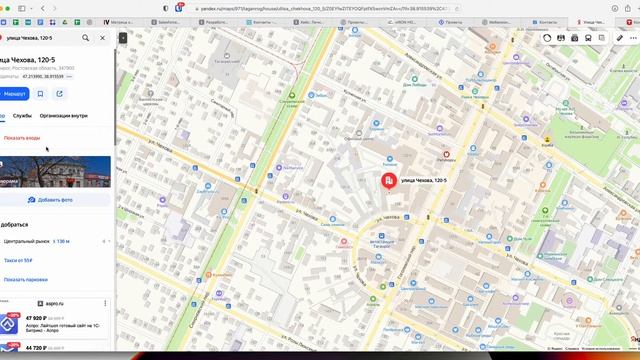This screenshot has height=360, width=640.
Task: Open the Safari sidebar dropdown chevron
Action: (x=31, y=9)
